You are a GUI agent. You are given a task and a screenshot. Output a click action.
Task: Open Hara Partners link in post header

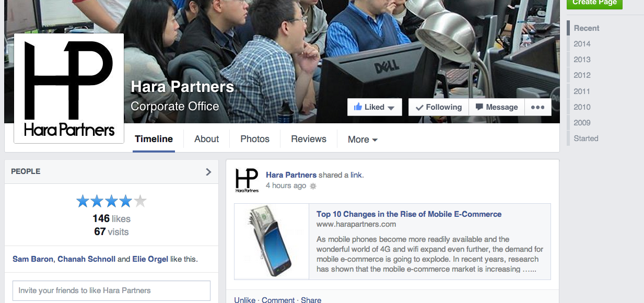click(291, 175)
